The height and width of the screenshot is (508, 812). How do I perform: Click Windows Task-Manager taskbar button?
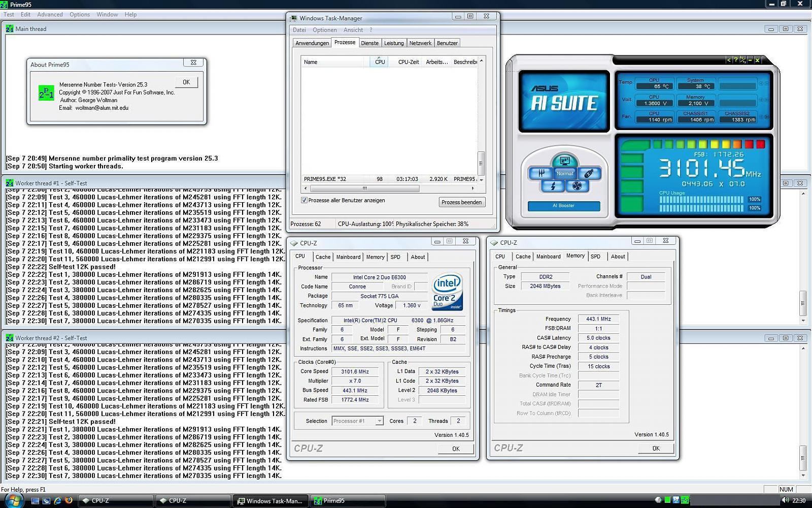(x=270, y=501)
